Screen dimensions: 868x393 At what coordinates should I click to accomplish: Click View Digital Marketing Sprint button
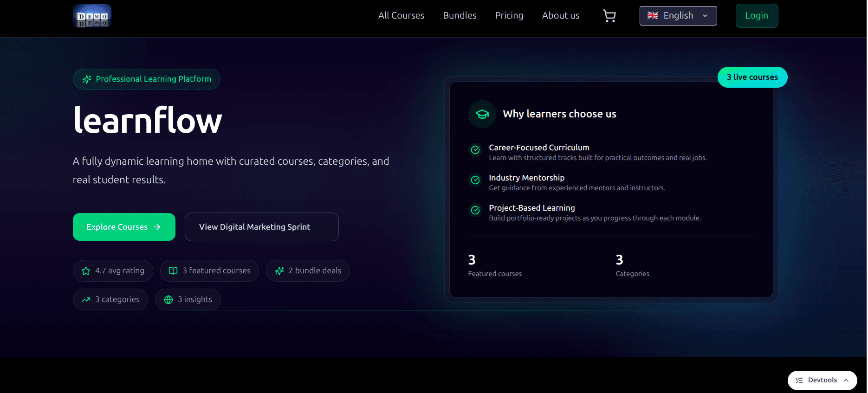click(262, 227)
